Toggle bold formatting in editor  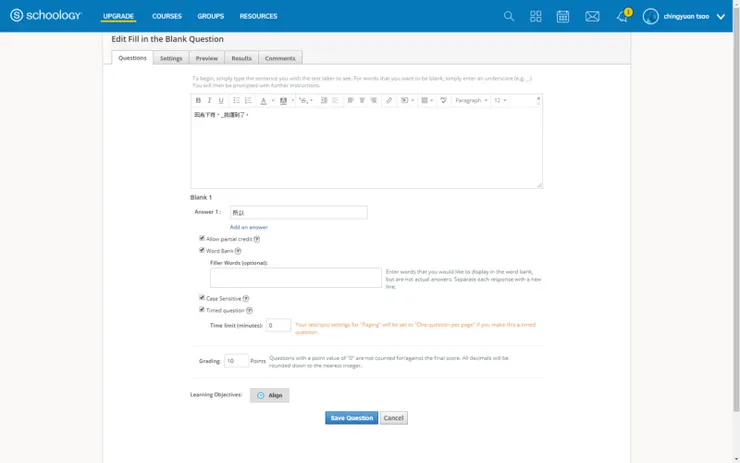[x=198, y=100]
